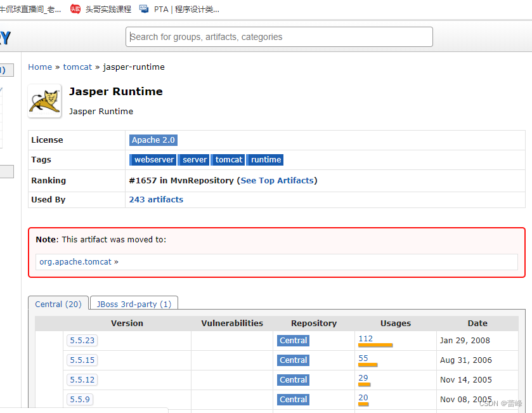Select the server tag
532x413 pixels.
click(x=194, y=159)
